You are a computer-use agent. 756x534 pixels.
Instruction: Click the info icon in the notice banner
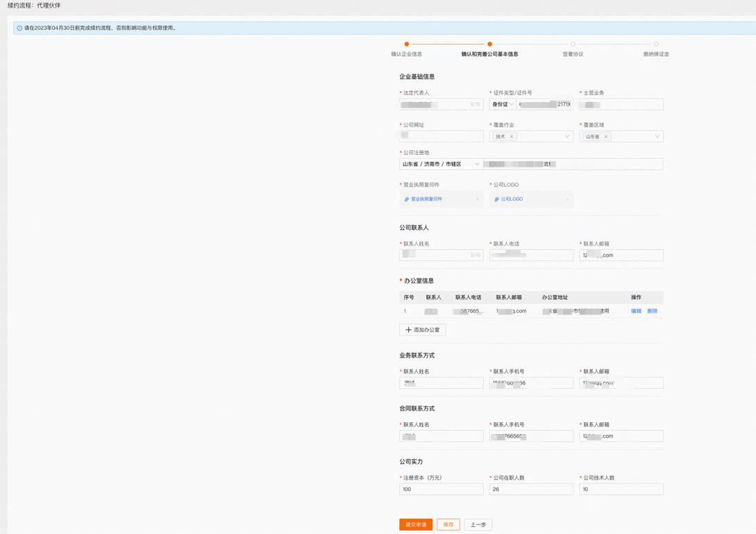point(19,28)
